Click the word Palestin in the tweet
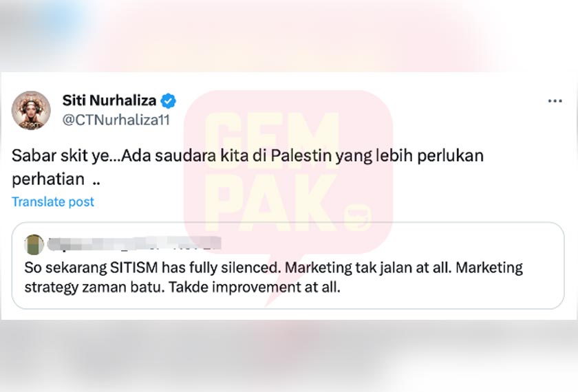This screenshot has height=392, width=578. coord(301,155)
